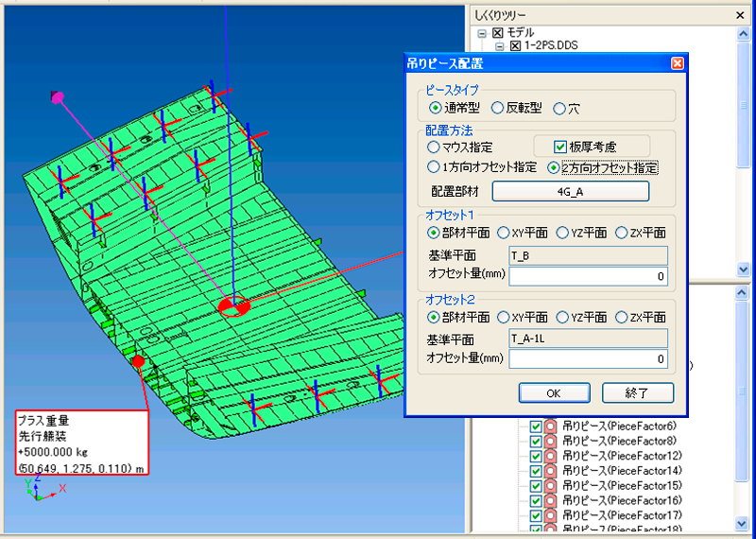Click the red center-of-gravity marker on hull
The image size is (756, 539).
232,305
